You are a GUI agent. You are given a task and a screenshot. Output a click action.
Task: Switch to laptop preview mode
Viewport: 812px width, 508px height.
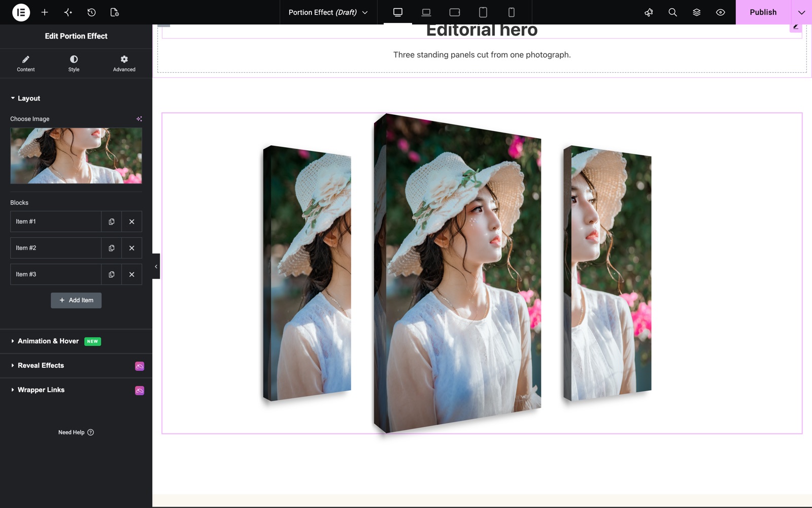[426, 12]
